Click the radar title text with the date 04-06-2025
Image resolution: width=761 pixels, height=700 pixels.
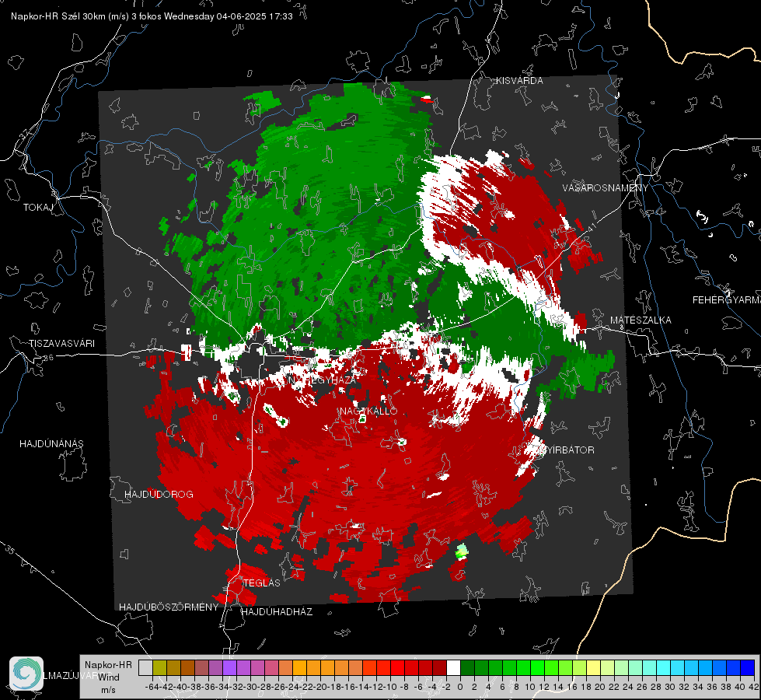pos(152,16)
